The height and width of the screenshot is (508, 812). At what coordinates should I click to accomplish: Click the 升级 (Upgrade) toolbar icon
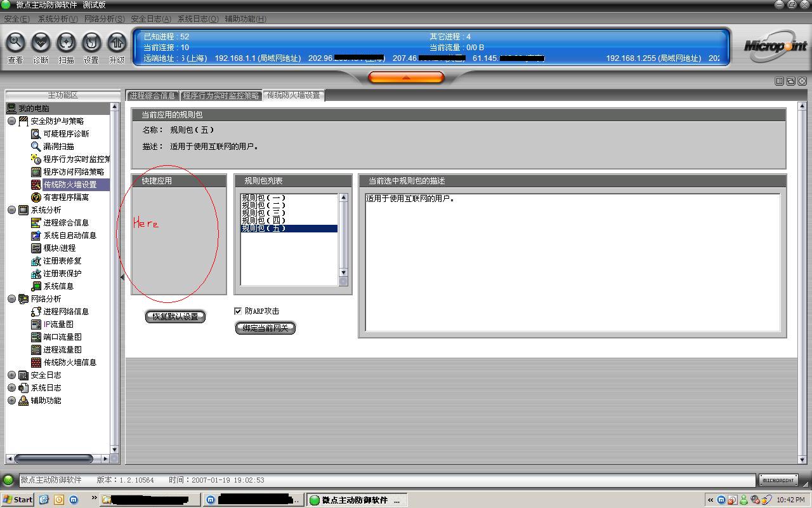coord(117,43)
